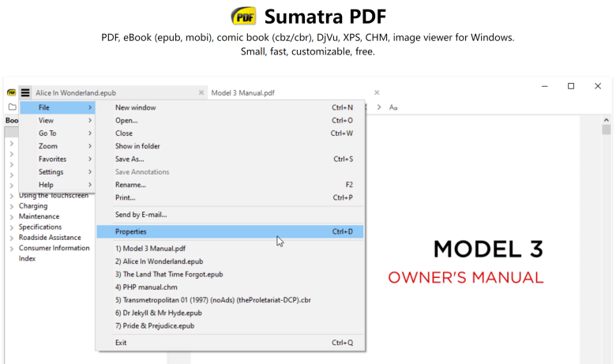This screenshot has width=616, height=364.
Task: Select Close menu entry
Action: [231, 133]
